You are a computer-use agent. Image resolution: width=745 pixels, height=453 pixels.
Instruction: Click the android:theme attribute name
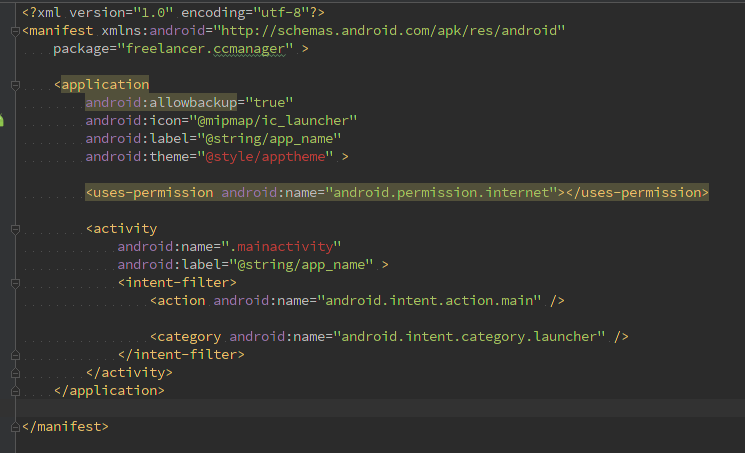click(x=137, y=156)
